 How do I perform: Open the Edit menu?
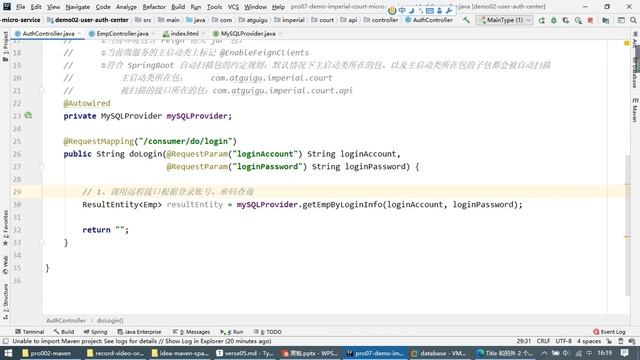[36, 7]
